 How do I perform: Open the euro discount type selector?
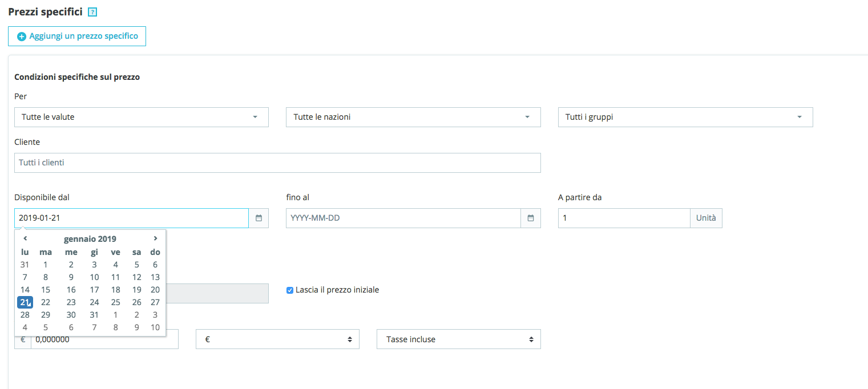pyautogui.click(x=277, y=339)
